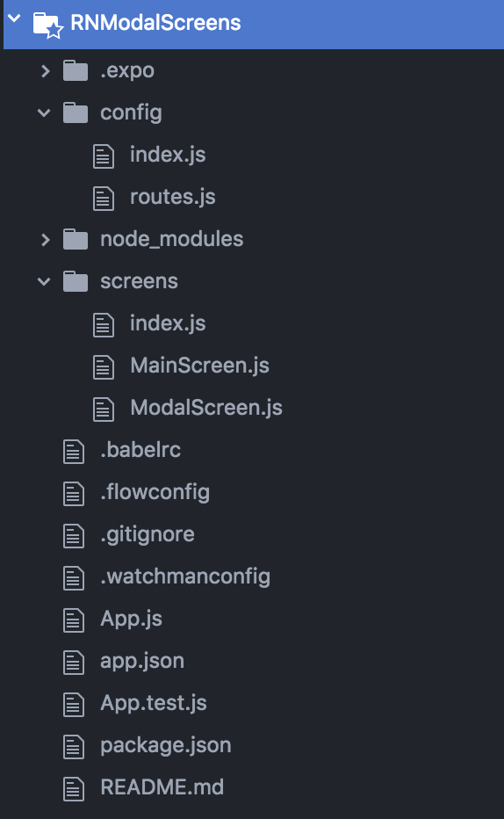Expand the node_modules folder arrow
This screenshot has height=819, width=504.
46,239
